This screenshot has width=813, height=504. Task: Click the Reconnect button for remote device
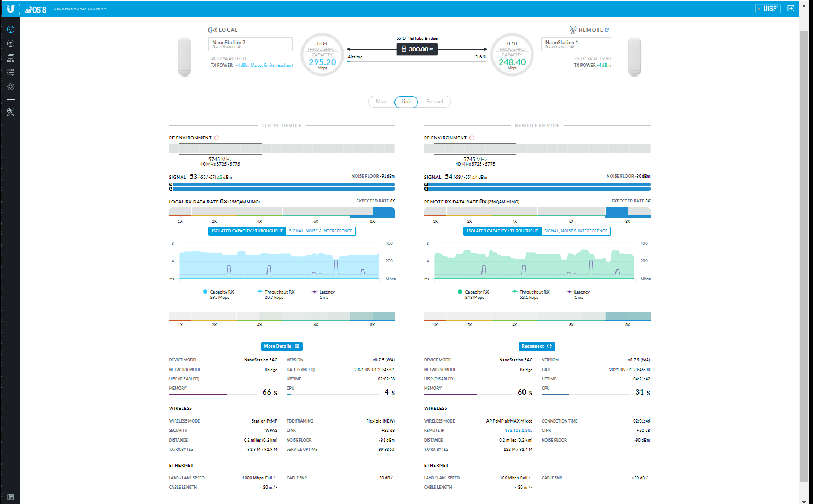[536, 347]
